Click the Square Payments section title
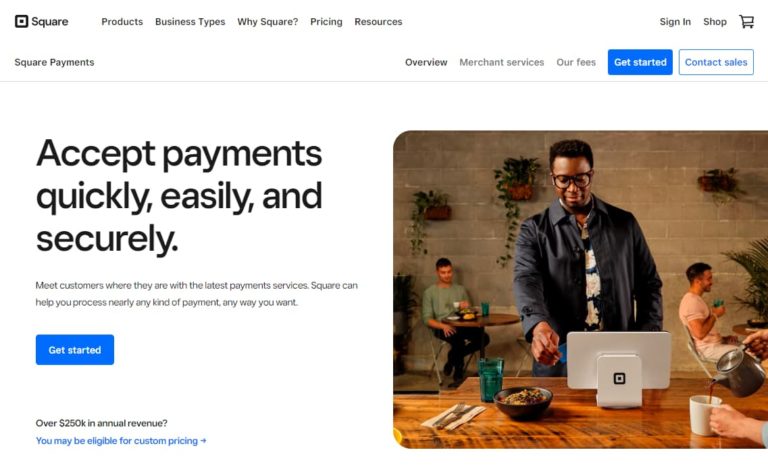This screenshot has height=467, width=768. point(54,62)
